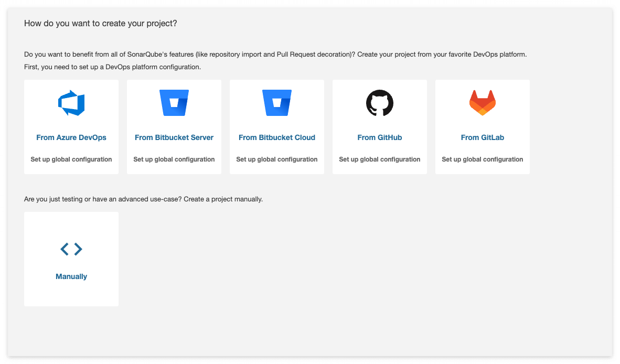The image size is (620, 364).
Task: Click the GitHub Octocat logo
Action: (x=380, y=103)
